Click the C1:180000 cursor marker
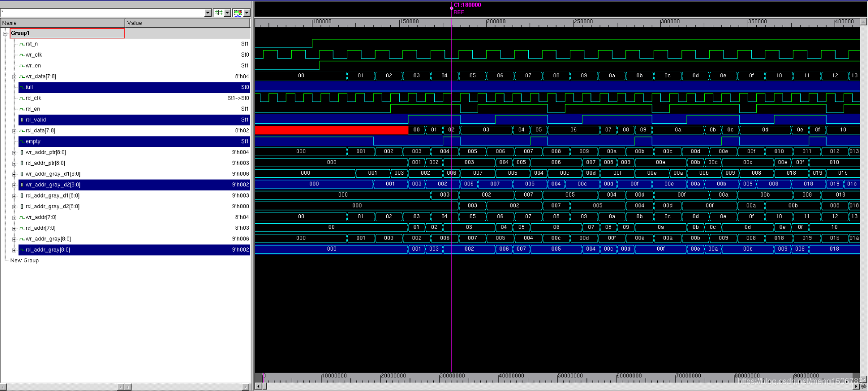The height and width of the screenshot is (391, 868). [467, 5]
